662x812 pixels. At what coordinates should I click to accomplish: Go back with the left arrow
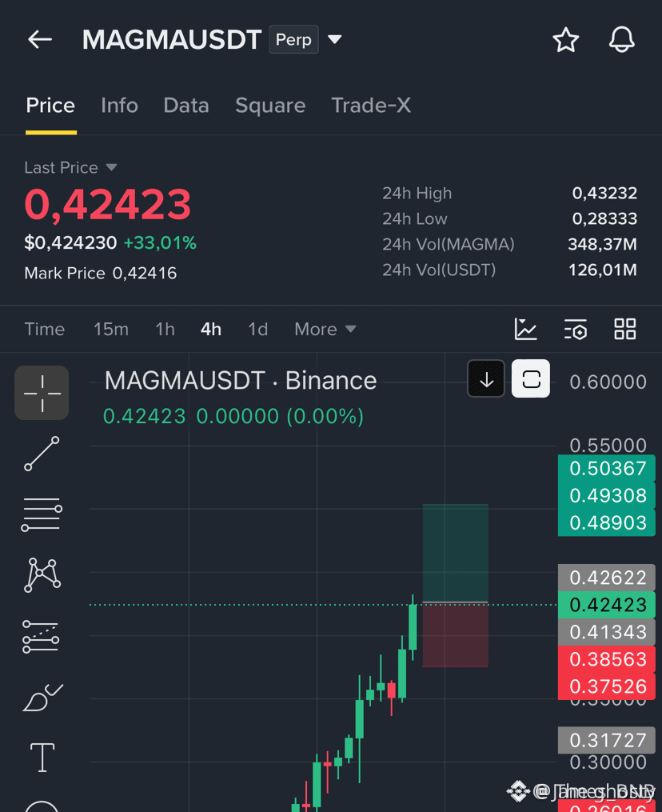pyautogui.click(x=40, y=39)
